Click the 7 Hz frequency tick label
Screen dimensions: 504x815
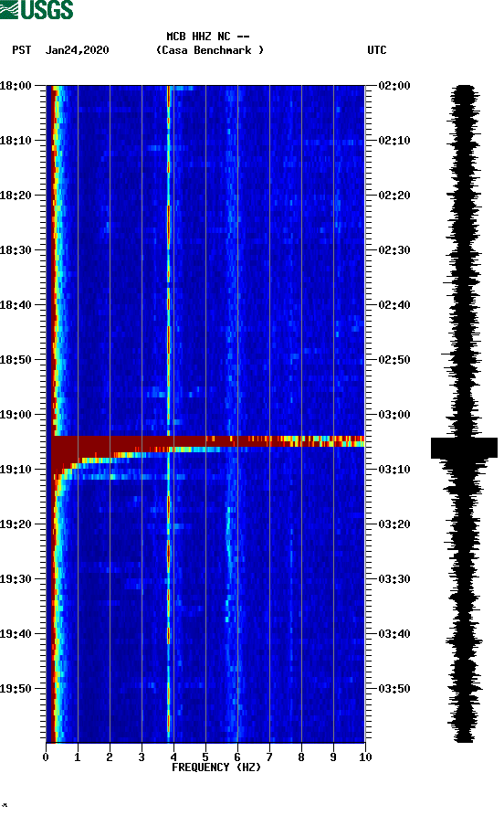pyautogui.click(x=269, y=757)
